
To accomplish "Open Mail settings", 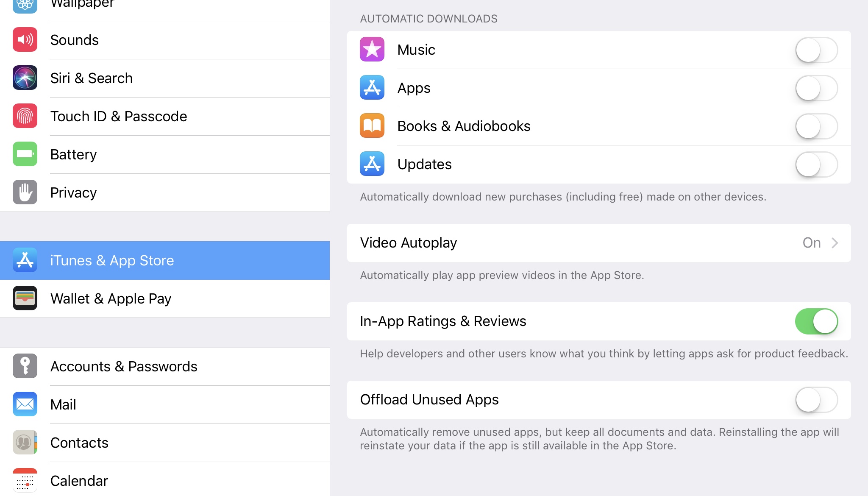I will 165,404.
